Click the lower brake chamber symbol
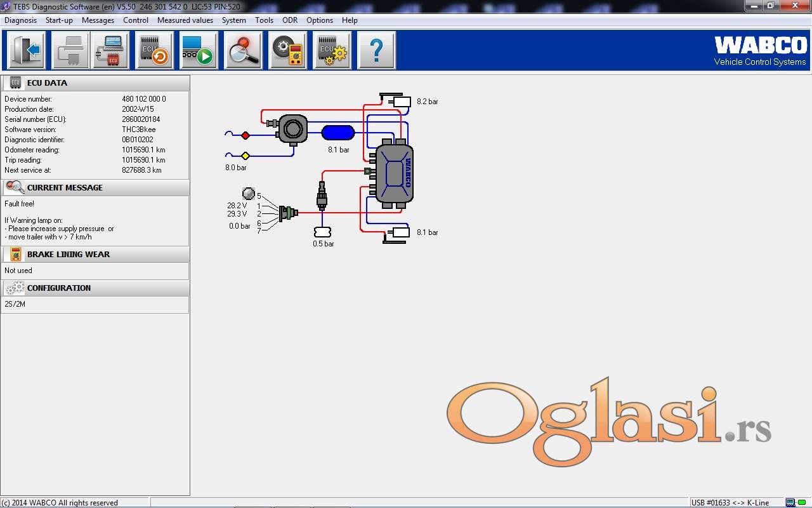This screenshot has width=812, height=508. click(398, 234)
